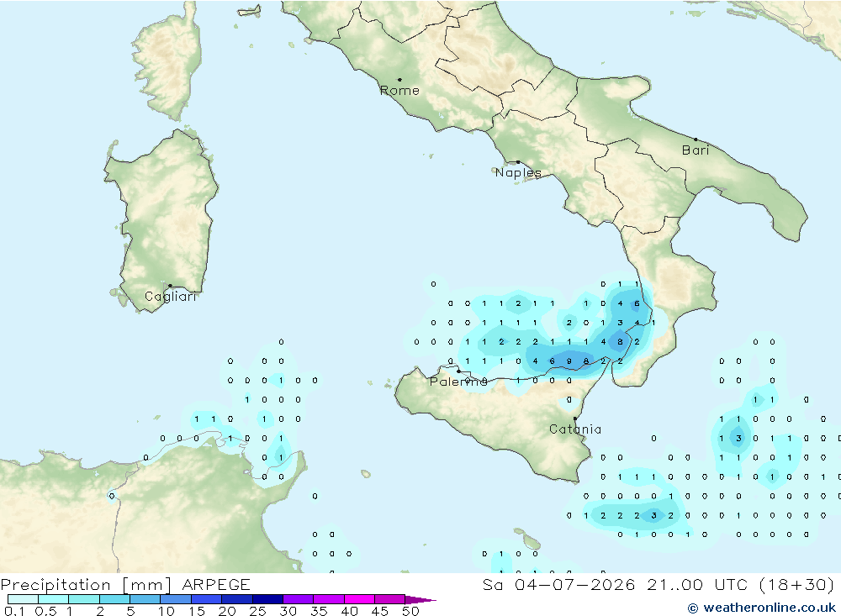Pick the 45–50 mm legend swatch

[x=390, y=599]
